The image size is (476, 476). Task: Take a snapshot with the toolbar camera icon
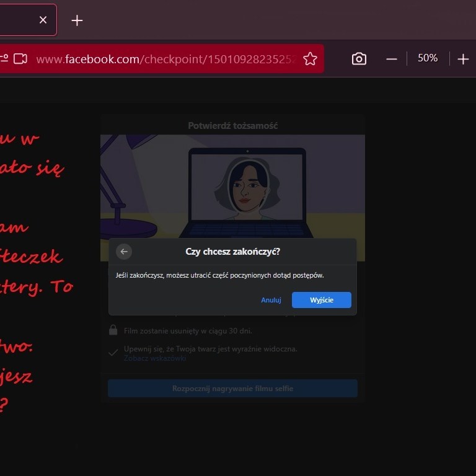(x=359, y=59)
